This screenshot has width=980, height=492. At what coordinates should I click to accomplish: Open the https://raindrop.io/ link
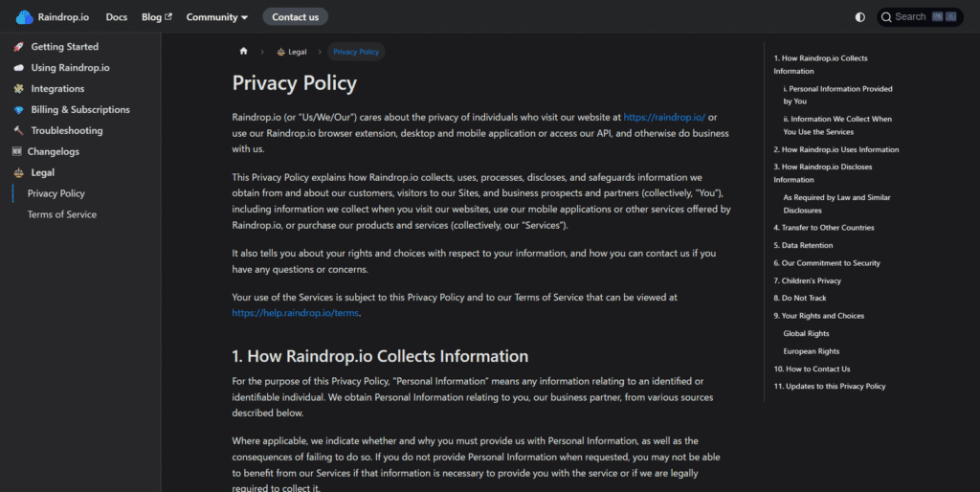(664, 117)
